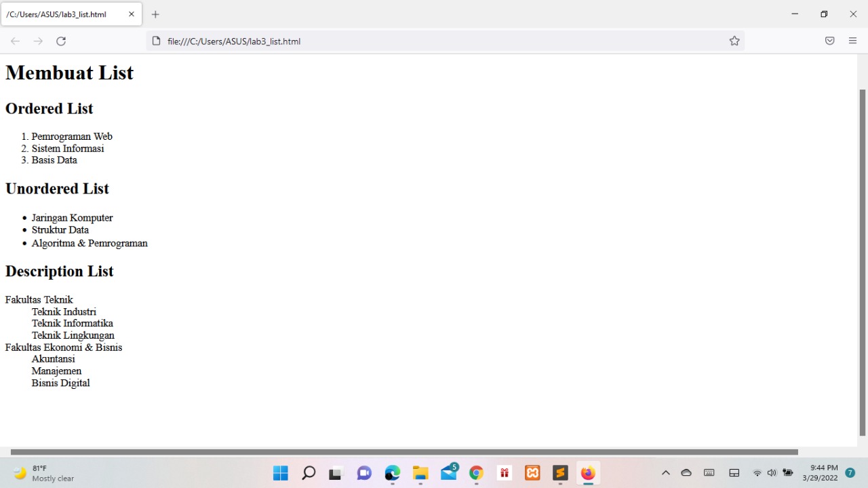Select the lab3_list.html tab
The height and width of the screenshot is (488, 868).
point(71,14)
